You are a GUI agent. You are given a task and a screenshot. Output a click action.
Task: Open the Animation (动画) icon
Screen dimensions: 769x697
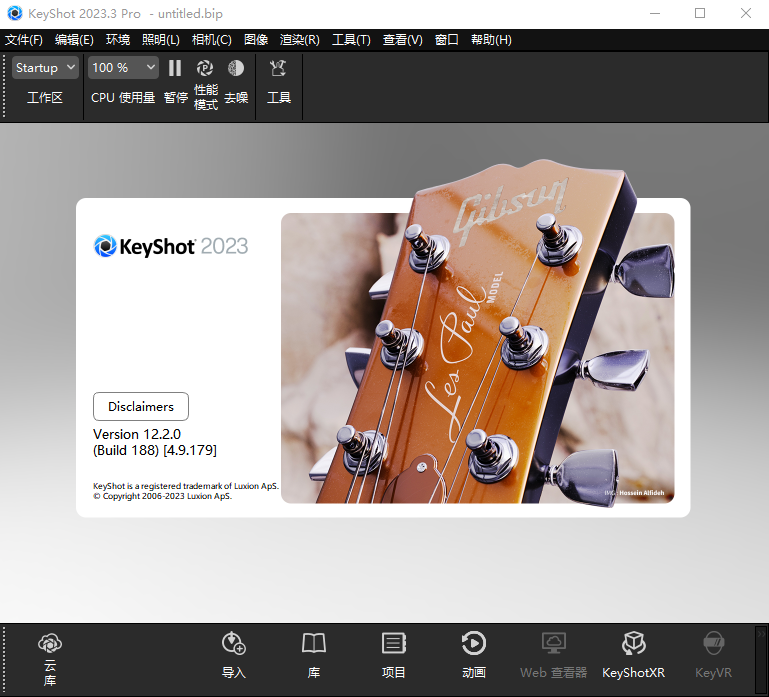pos(474,644)
